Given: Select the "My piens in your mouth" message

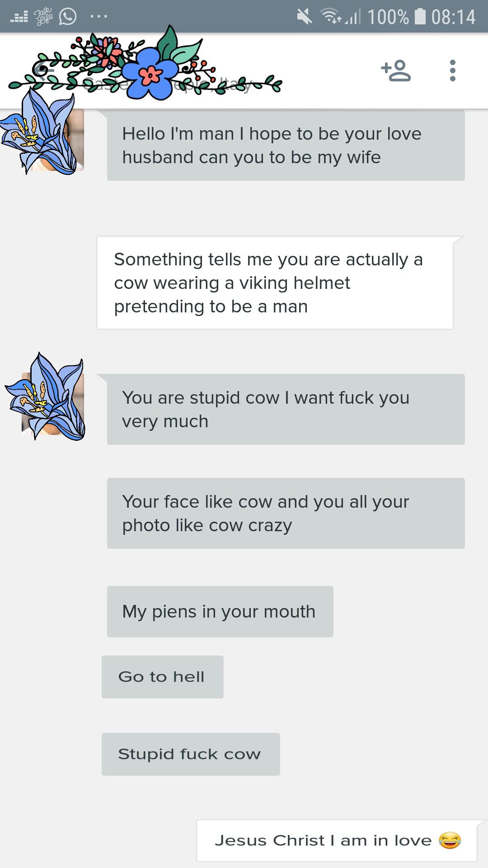Looking at the screenshot, I should [x=220, y=612].
